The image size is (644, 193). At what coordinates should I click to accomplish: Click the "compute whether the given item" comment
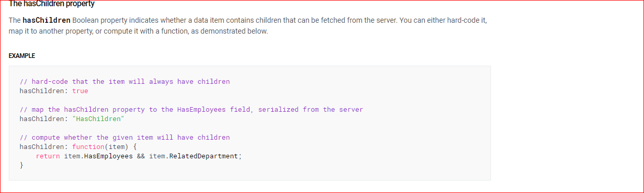[x=124, y=138]
